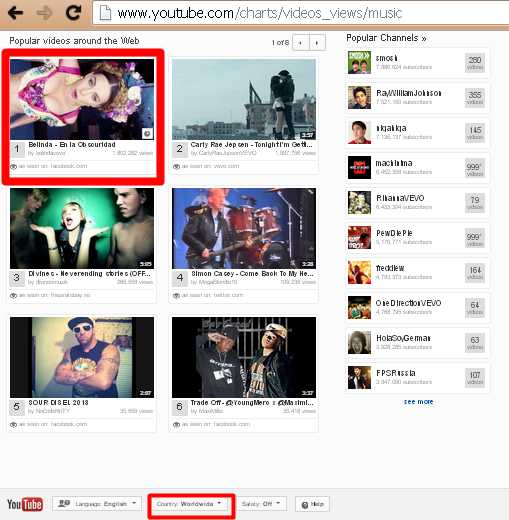Open the Safety: Off dropdown
Screen dimensions: 509x520
pyautogui.click(x=261, y=503)
